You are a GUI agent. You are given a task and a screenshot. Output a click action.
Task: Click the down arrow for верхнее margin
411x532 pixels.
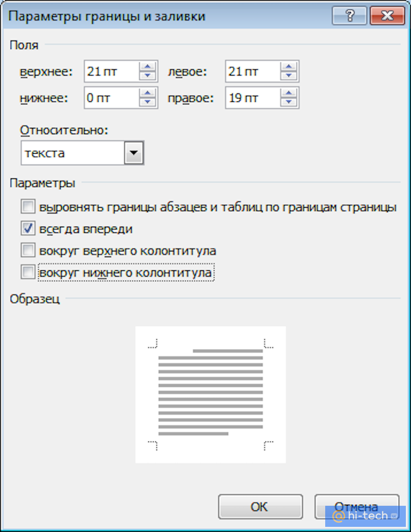148,76
